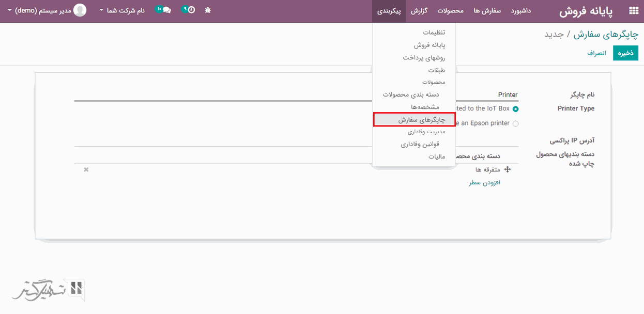644x314 pixels.
Task: Click انصراف to discard changes
Action: click(596, 53)
